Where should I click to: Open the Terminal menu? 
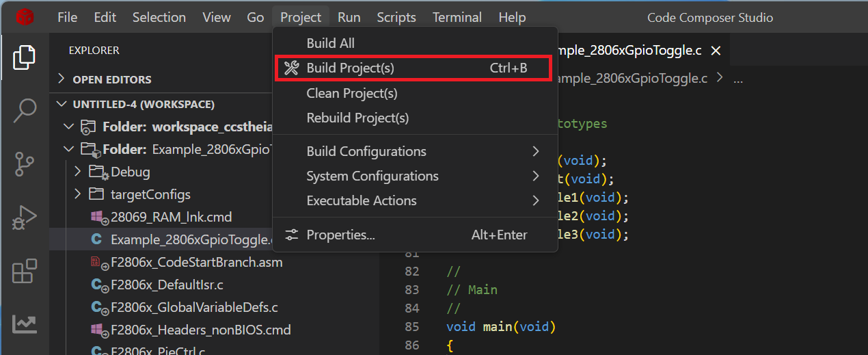click(457, 17)
